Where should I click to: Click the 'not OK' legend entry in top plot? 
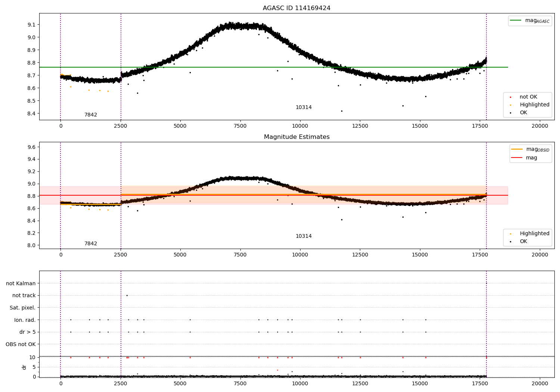[525, 97]
